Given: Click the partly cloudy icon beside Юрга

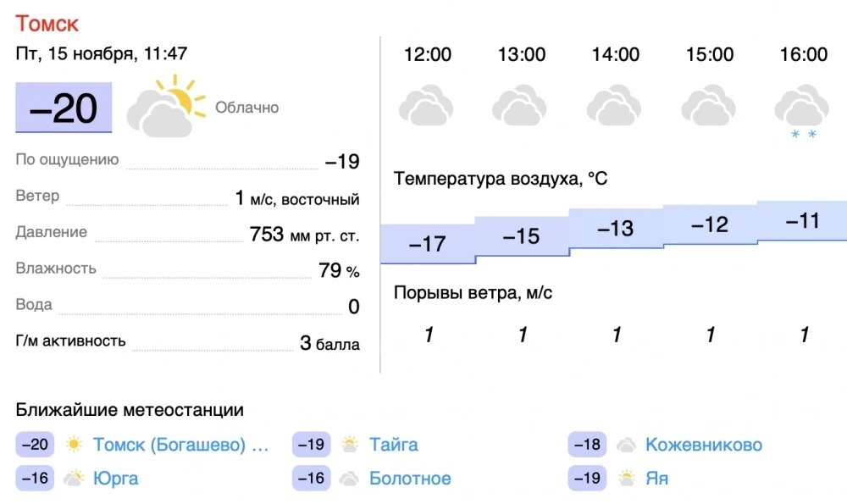Looking at the screenshot, I should pyautogui.click(x=71, y=478).
